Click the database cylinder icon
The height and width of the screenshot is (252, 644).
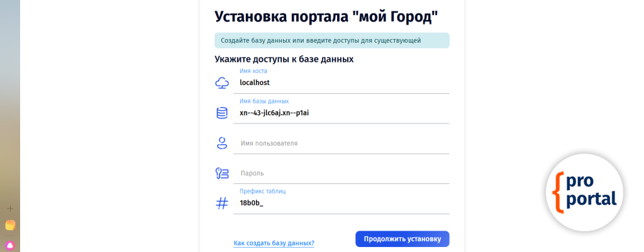[221, 113]
